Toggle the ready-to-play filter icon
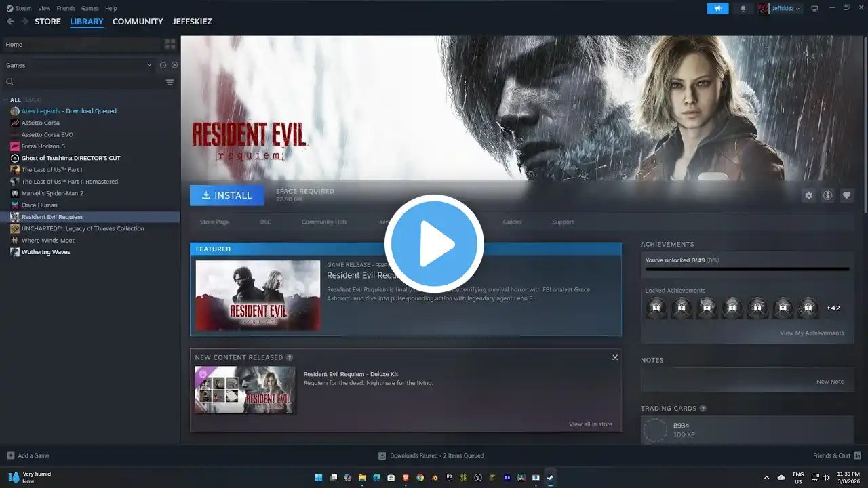 point(174,65)
